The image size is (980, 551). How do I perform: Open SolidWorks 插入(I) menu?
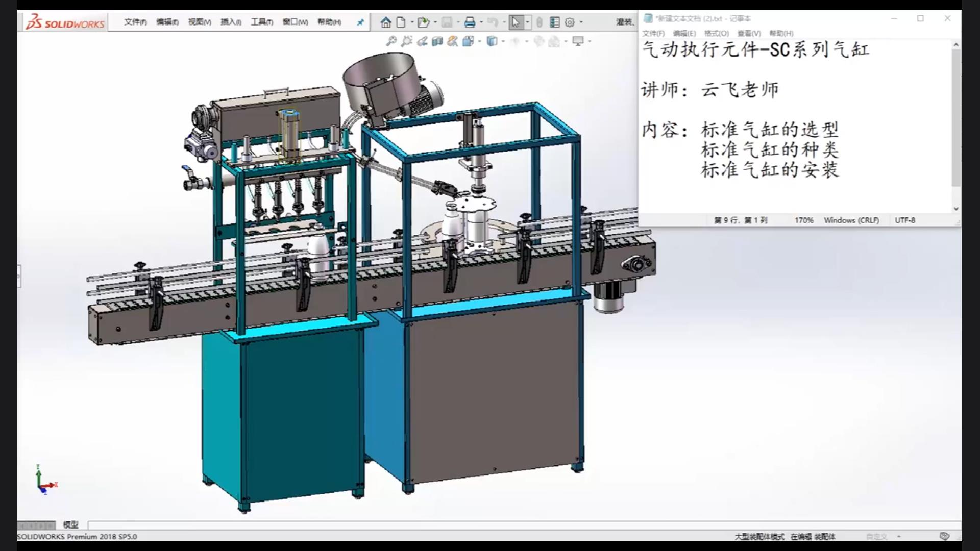tap(231, 22)
